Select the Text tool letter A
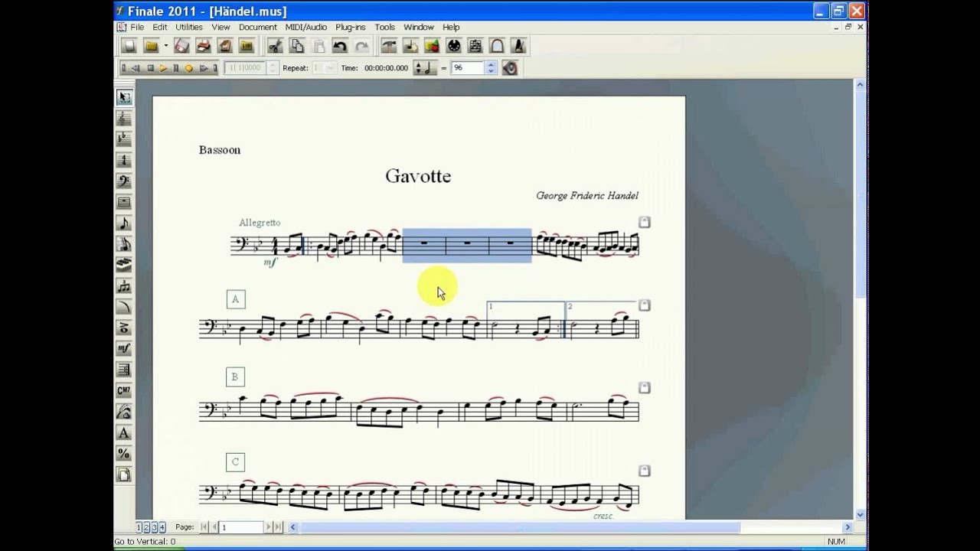Viewport: 980px width, 551px height. [x=124, y=433]
